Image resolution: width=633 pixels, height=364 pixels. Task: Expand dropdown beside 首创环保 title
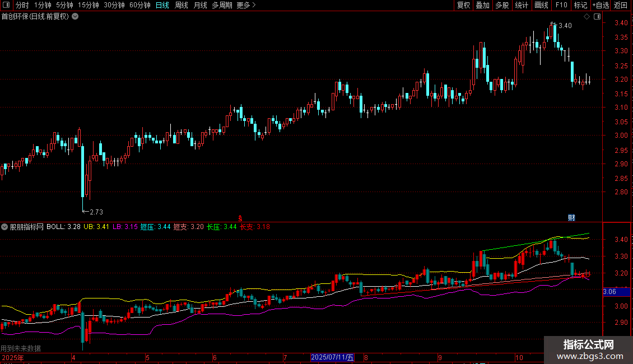75,17
